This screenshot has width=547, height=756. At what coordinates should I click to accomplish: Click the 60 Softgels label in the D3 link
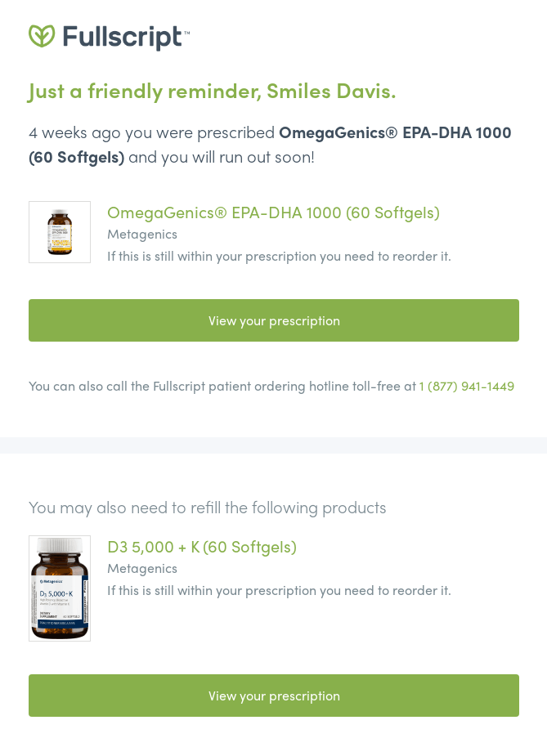(x=249, y=546)
